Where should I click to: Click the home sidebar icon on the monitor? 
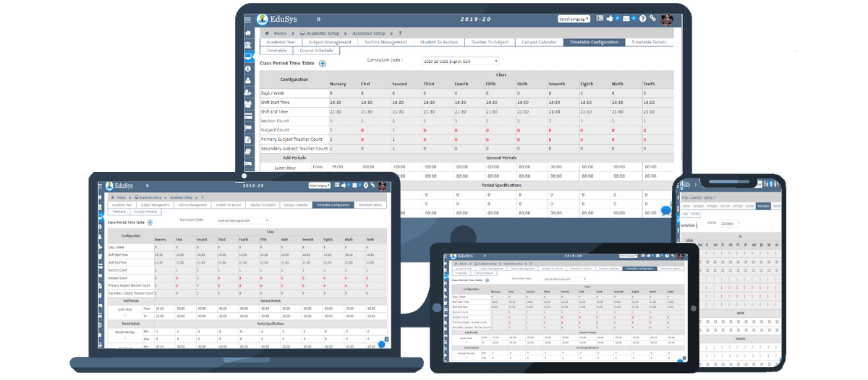pyautogui.click(x=248, y=33)
